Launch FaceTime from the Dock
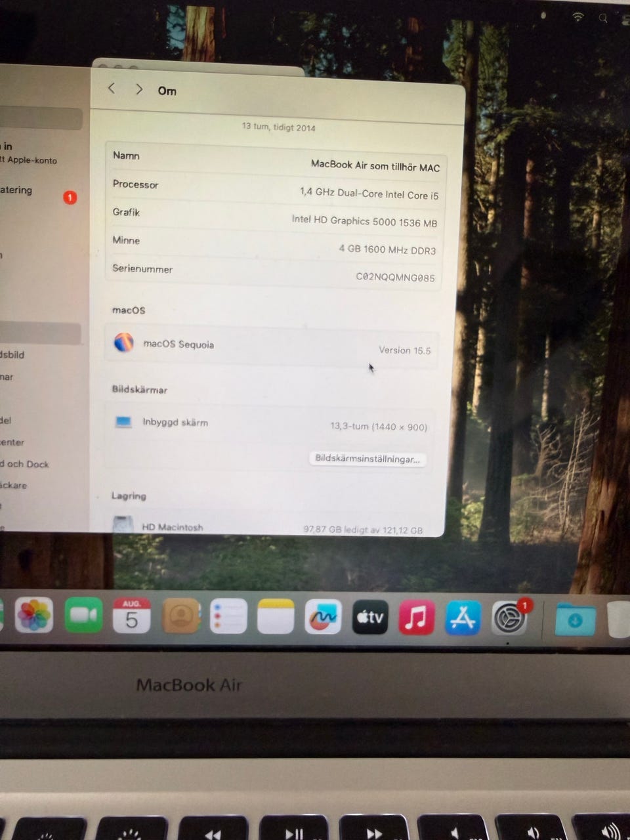The image size is (630, 840). point(83,615)
